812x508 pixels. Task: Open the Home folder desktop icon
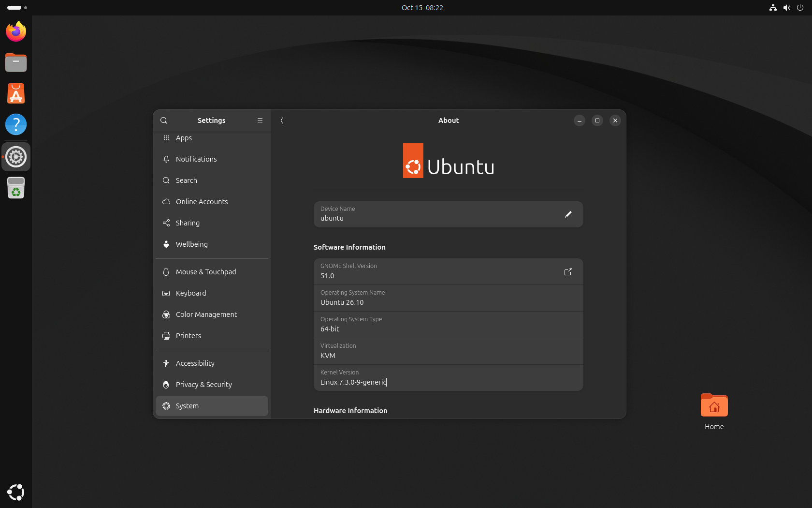pos(714,412)
